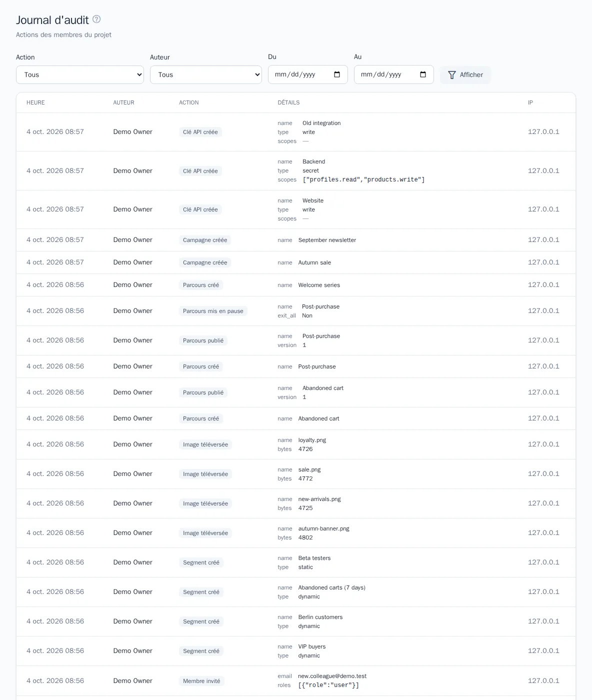Apply filters with the Afficher button
Screen dimensions: 592x700
coord(465,75)
